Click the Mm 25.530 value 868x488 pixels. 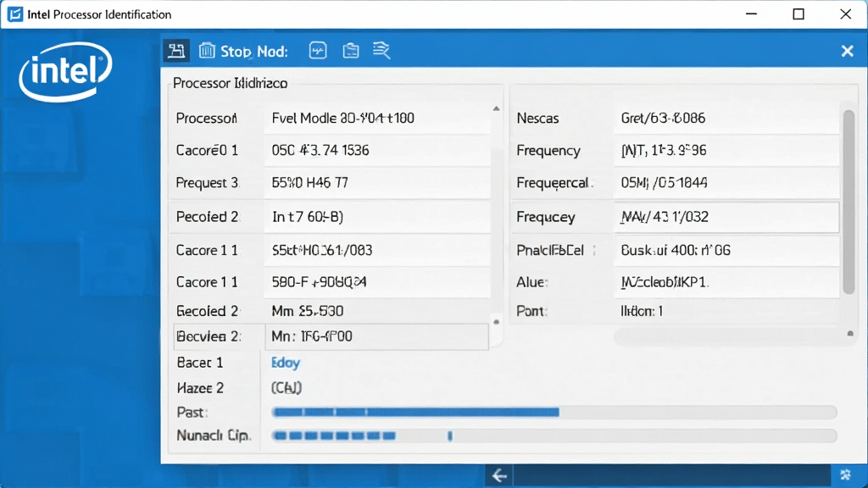[307, 311]
